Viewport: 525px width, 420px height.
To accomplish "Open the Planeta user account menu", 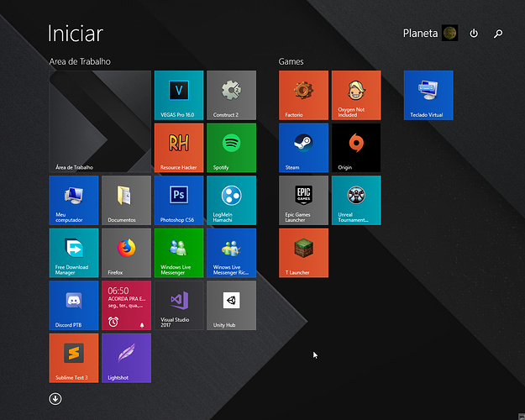I will (x=430, y=33).
